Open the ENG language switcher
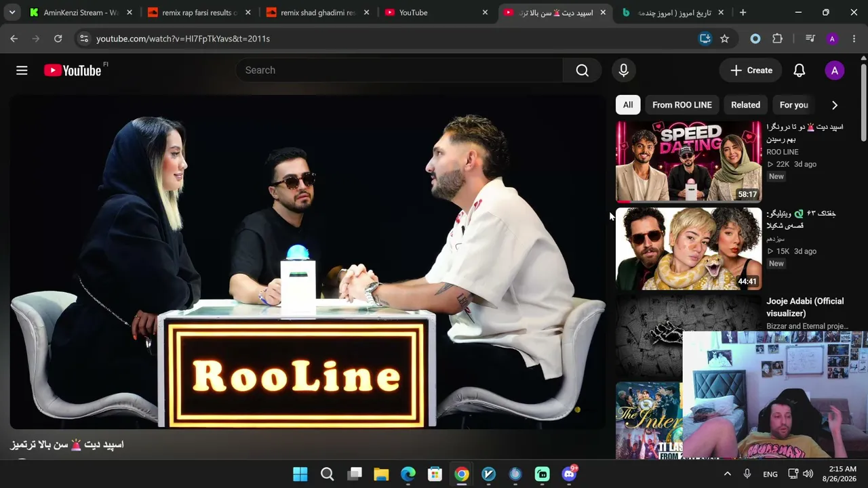 coord(770,474)
